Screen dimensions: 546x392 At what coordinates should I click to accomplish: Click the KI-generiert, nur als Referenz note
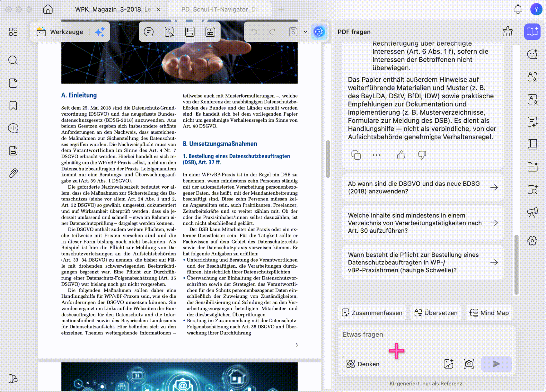click(x=427, y=383)
